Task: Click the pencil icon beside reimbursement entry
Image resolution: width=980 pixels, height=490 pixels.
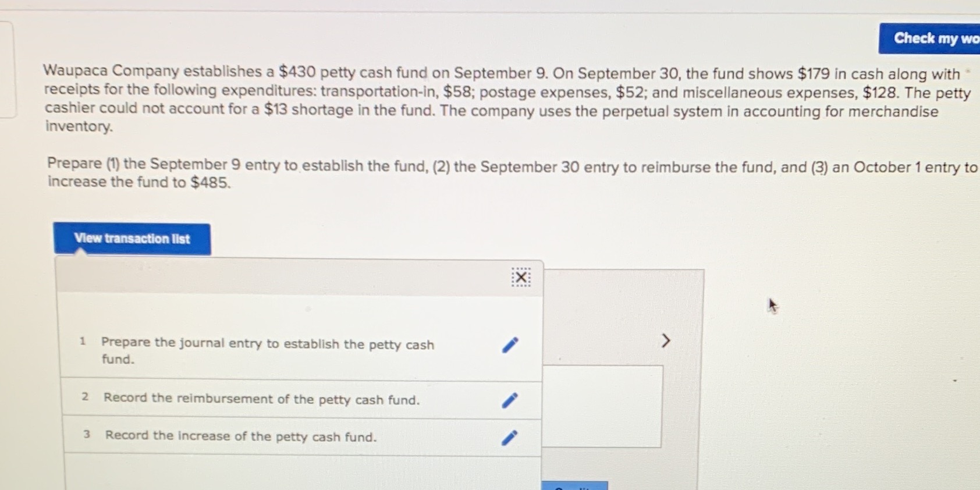Action: coord(510,400)
